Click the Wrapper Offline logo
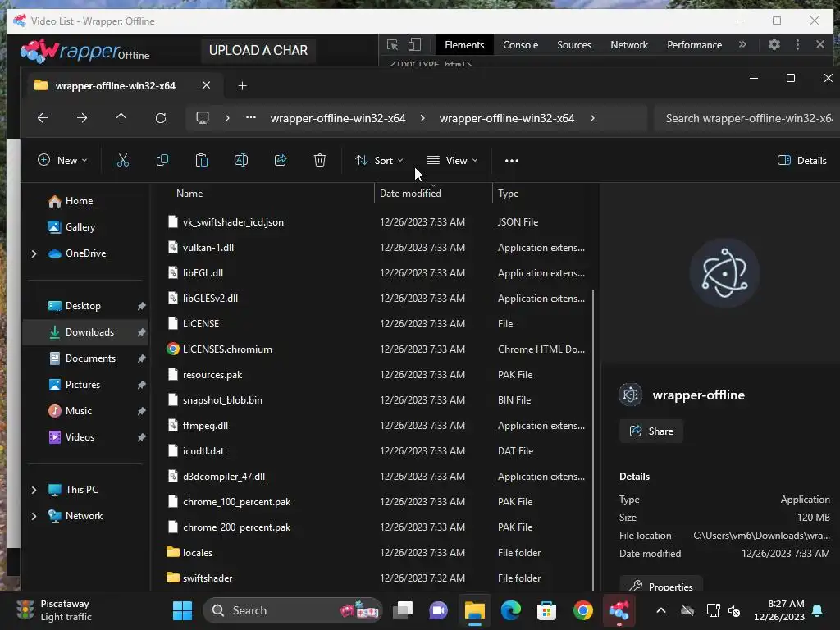This screenshot has height=630, width=840. (x=85, y=50)
